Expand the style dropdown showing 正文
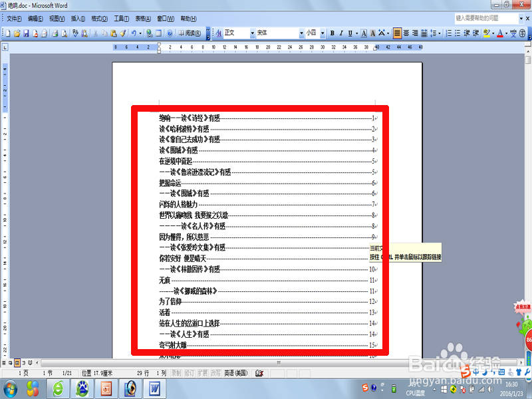Screen dimensions: 532x399 tap(252, 33)
